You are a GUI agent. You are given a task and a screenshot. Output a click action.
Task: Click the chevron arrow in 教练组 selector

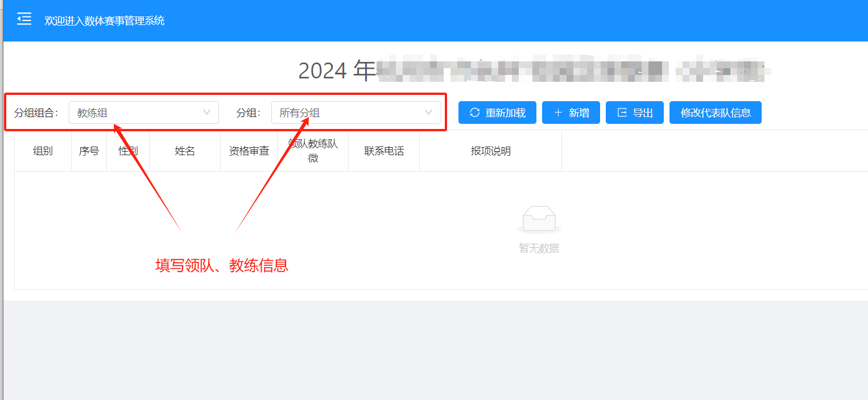(207, 113)
